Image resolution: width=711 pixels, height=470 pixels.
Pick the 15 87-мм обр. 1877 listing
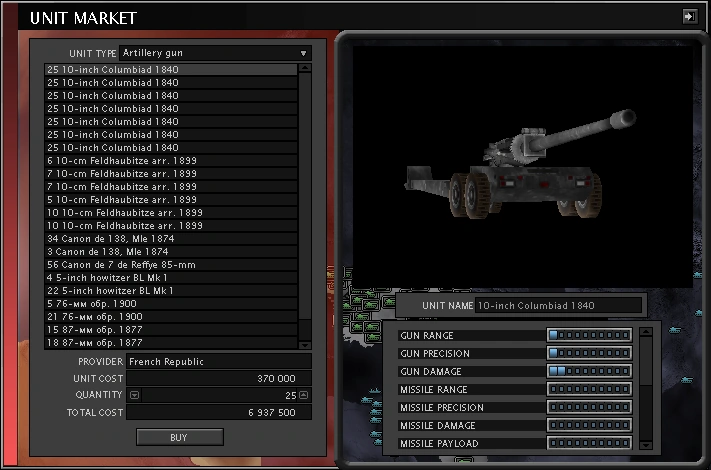(x=170, y=329)
